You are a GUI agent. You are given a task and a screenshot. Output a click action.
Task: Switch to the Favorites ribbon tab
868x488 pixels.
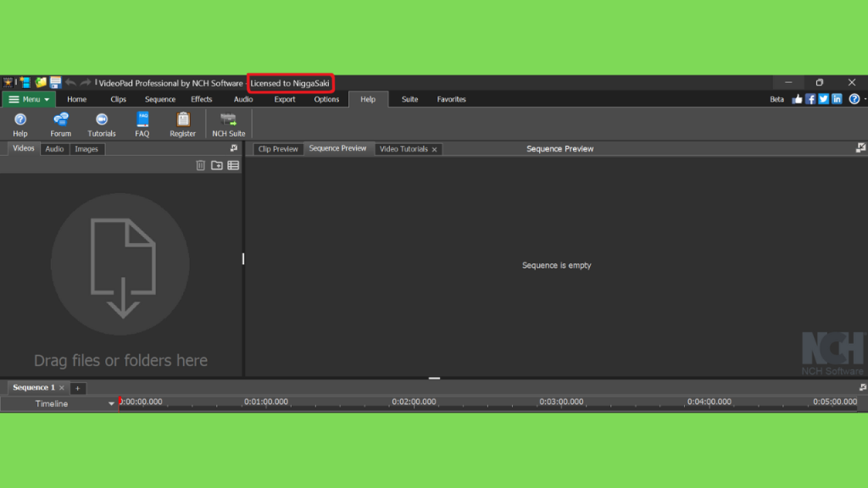[x=452, y=100]
